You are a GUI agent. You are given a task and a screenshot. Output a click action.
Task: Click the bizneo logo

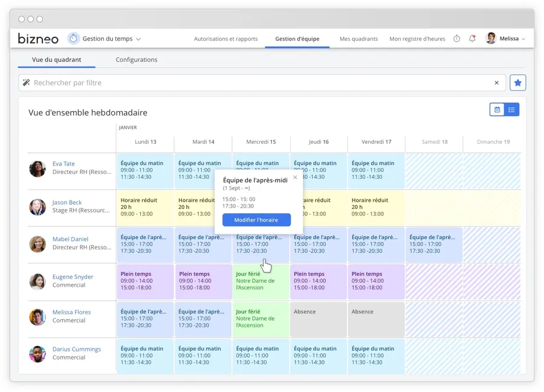[38, 39]
